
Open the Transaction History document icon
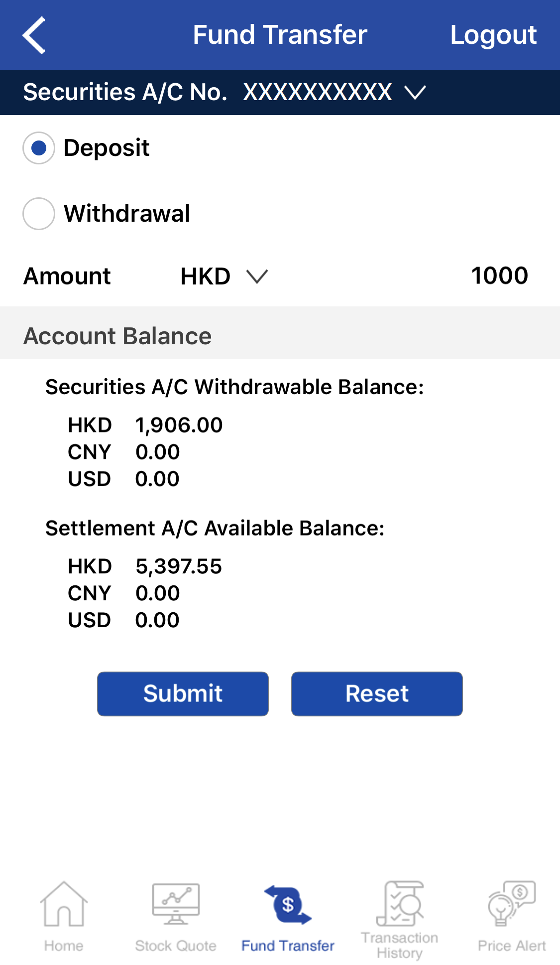point(400,904)
